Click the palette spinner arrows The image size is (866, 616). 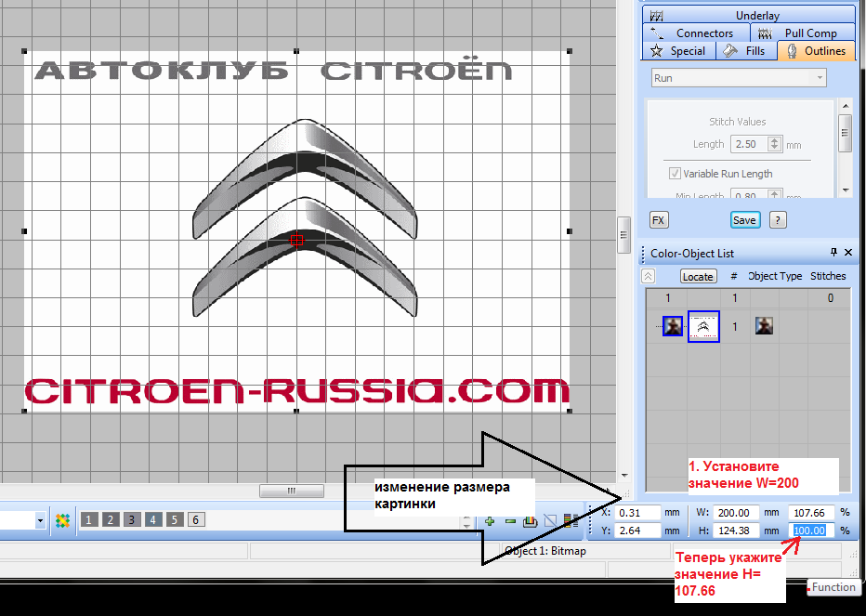[x=467, y=521]
